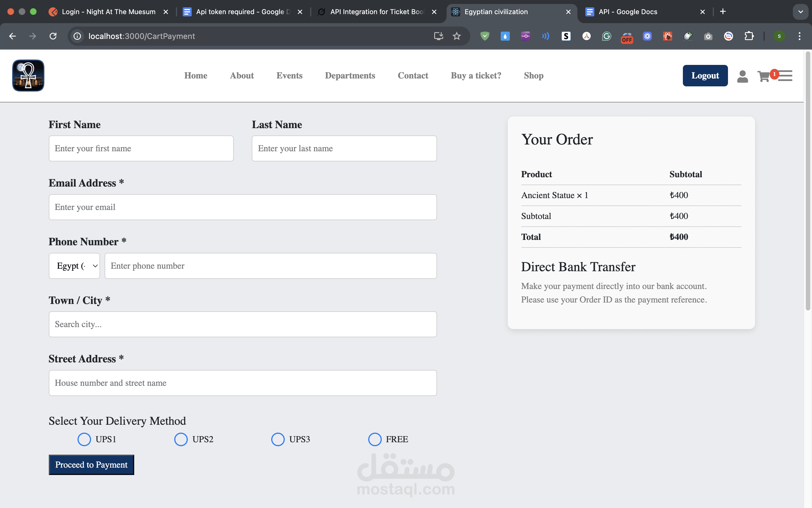Focus the email address field

242,207
